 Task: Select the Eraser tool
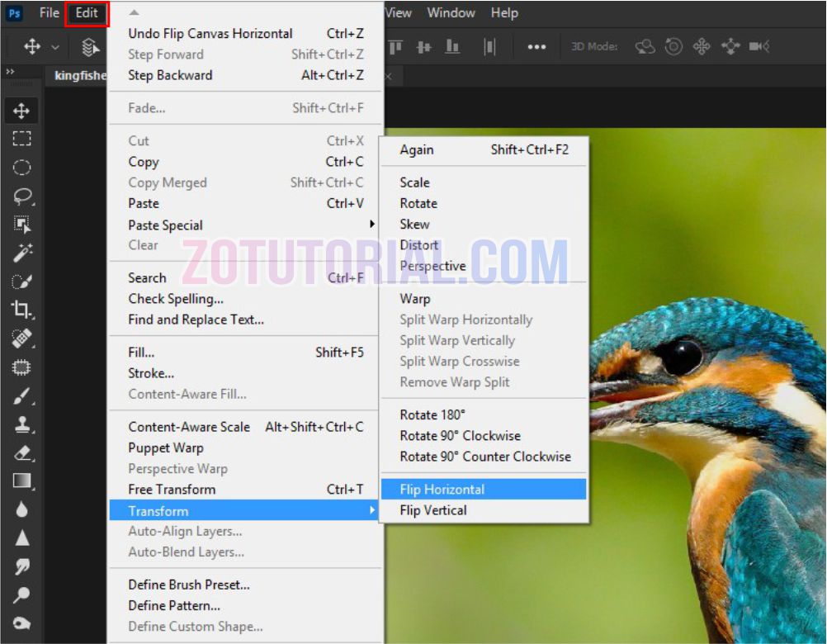click(x=22, y=452)
